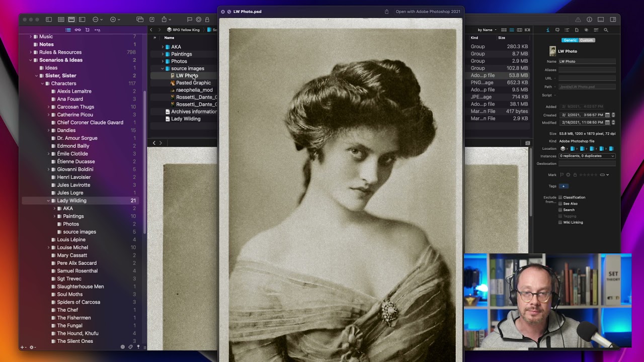Viewport: 644px width, 362px height.
Task: Expand the Music group in sidebar
Action: 31,37
